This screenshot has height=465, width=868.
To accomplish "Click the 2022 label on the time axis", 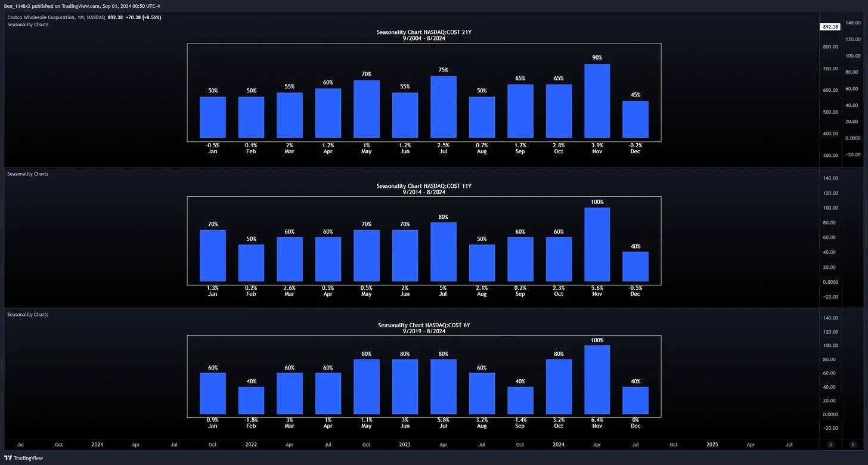I will click(x=251, y=445).
